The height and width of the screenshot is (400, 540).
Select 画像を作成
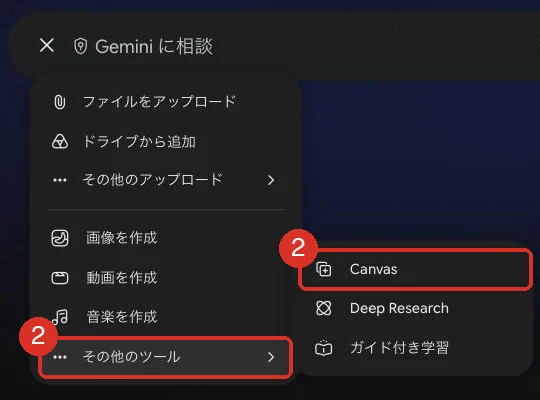point(122,238)
